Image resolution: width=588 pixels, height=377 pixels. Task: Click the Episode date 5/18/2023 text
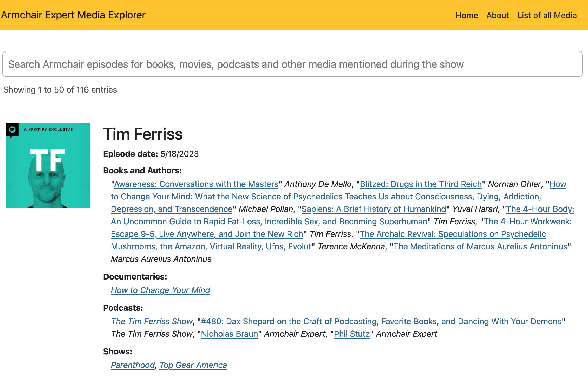[151, 154]
